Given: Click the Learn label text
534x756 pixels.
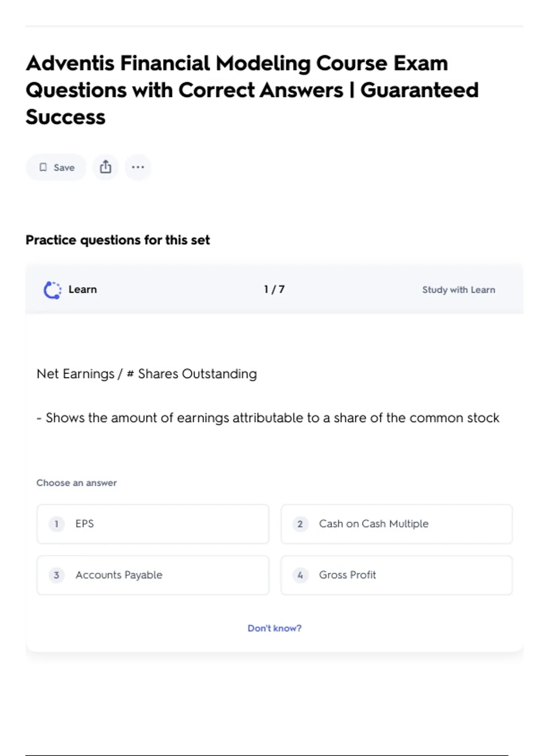Looking at the screenshot, I should (x=83, y=290).
